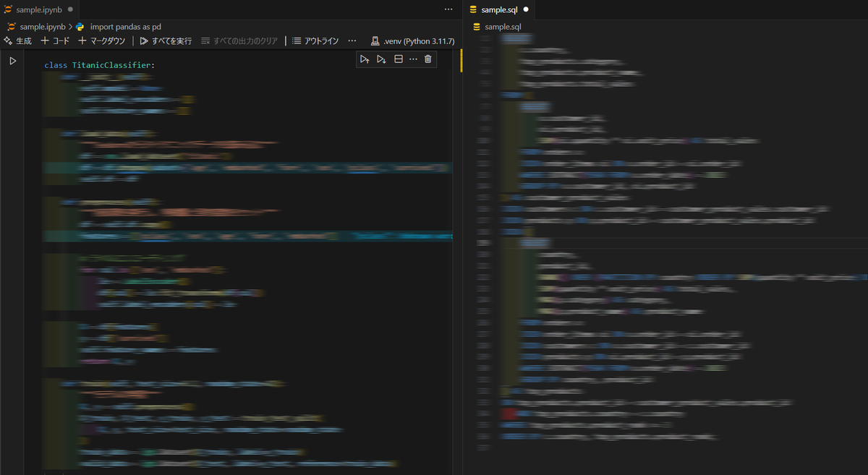Add a markdown cell with + マークダウン
Image resolution: width=868 pixels, height=475 pixels.
tap(102, 41)
